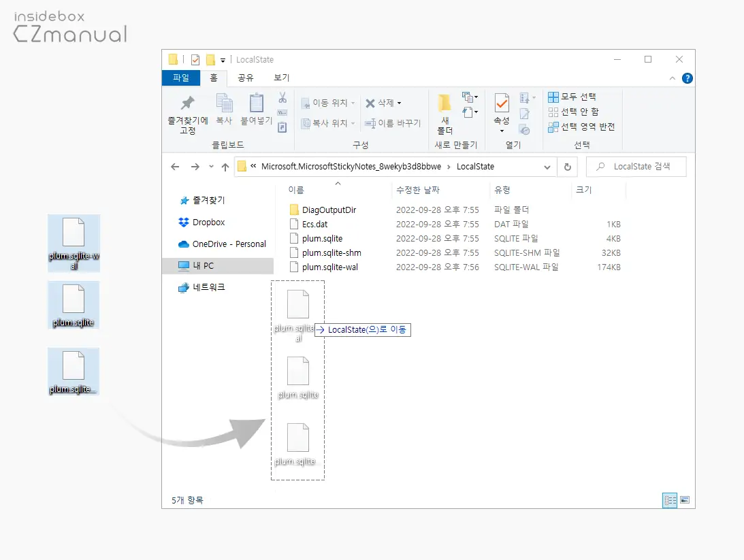Expand the address bar history dropdown
The image size is (744, 560).
coord(547,167)
